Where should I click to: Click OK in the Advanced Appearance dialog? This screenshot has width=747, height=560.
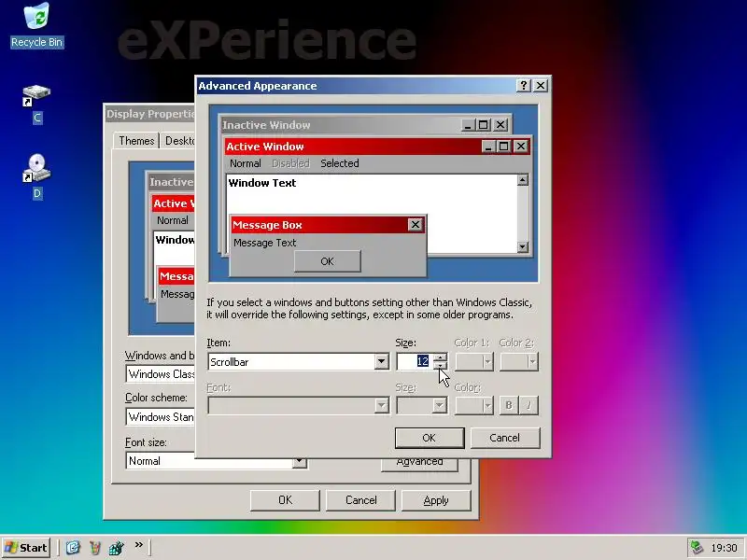[x=430, y=438]
